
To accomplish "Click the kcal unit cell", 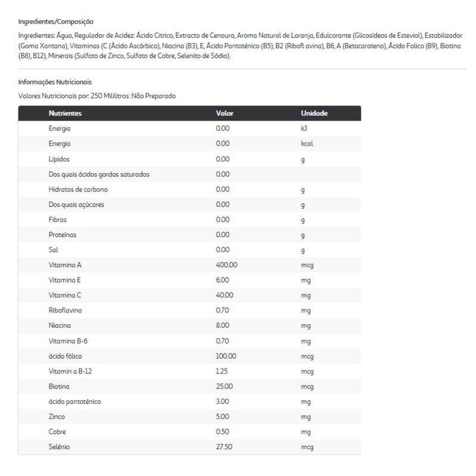I will point(307,143).
